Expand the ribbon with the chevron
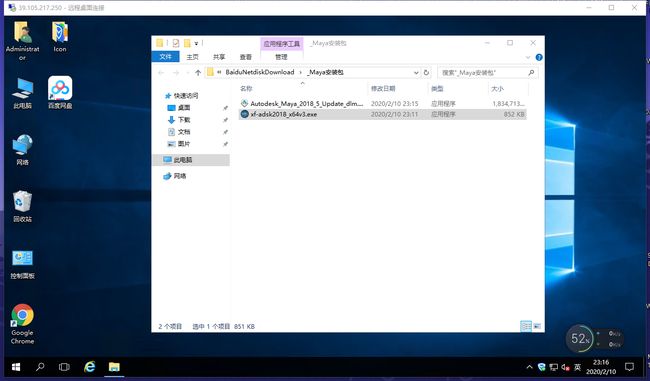Viewport: 650px width, 381px height. tap(528, 57)
